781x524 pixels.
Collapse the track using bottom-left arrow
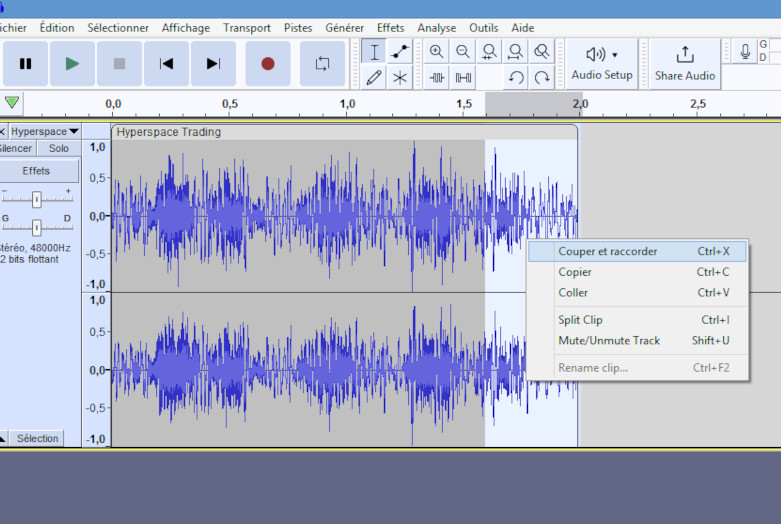[3, 438]
